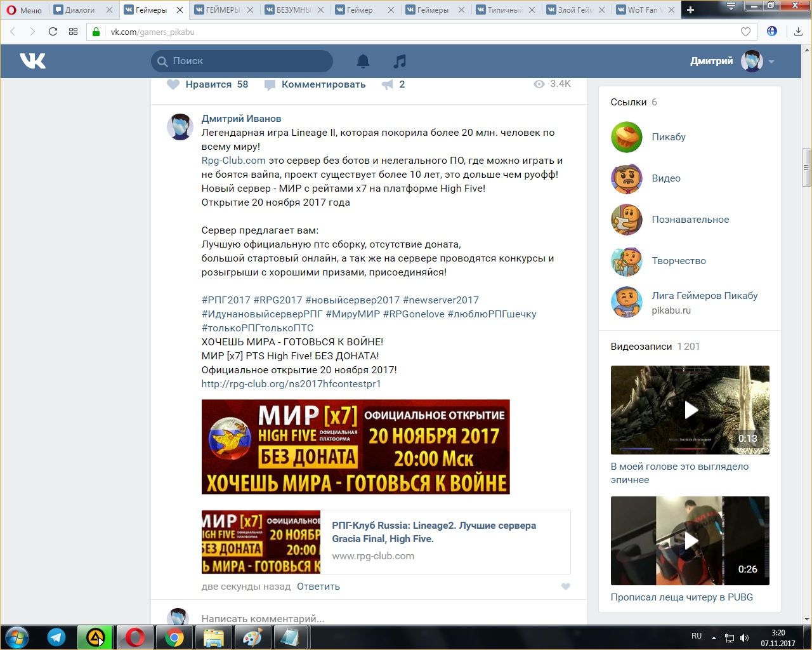Switch to the Злой Гей tab

click(575, 10)
